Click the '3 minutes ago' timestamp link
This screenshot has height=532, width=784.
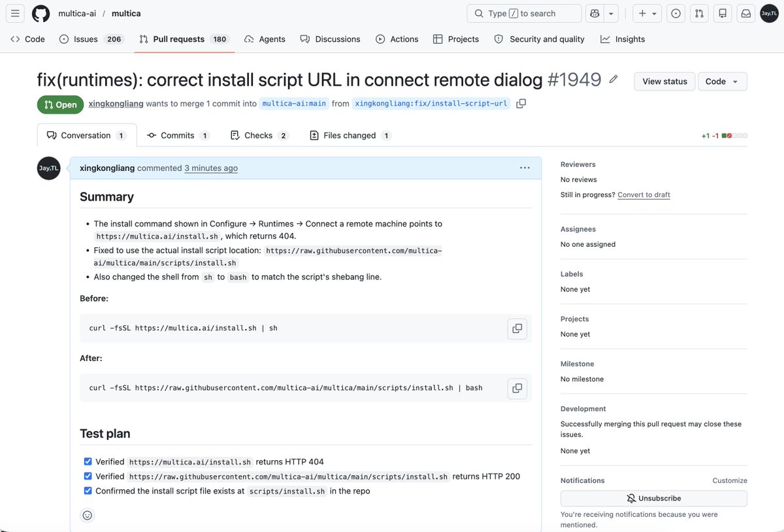click(211, 168)
